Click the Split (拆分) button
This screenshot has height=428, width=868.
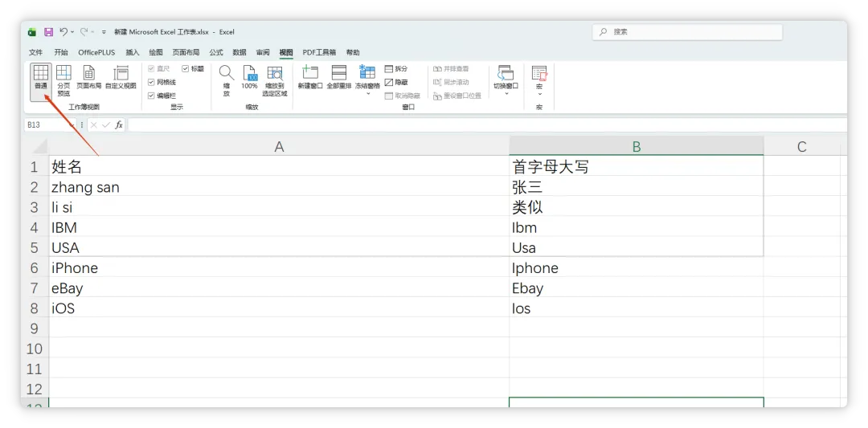(x=396, y=68)
